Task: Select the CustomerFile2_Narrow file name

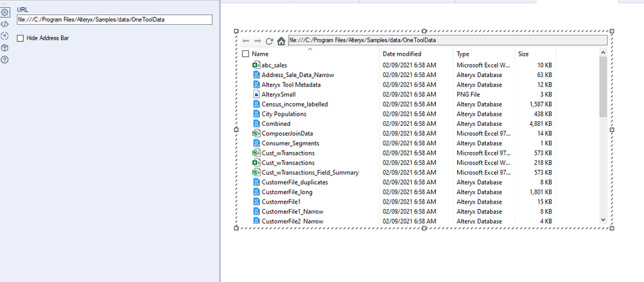Action: point(293,221)
